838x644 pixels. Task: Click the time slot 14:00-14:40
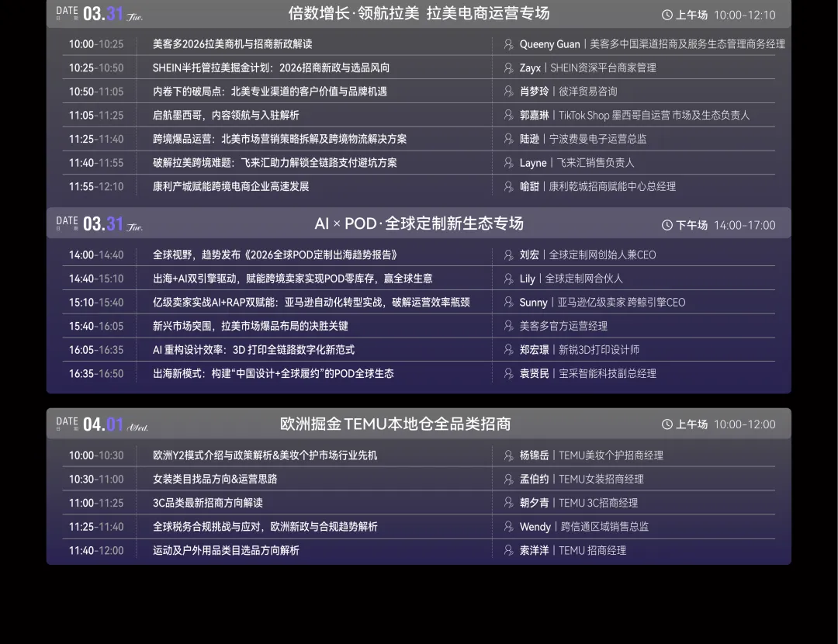tap(96, 255)
